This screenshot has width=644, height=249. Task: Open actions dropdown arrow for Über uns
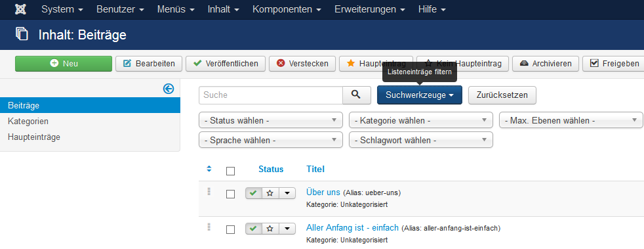287,193
